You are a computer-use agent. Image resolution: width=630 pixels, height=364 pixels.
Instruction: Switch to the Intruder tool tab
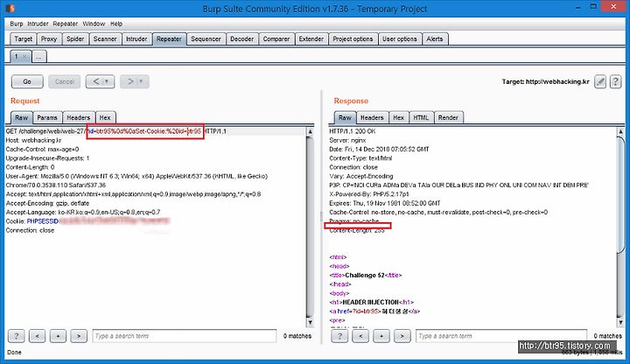[x=136, y=39]
